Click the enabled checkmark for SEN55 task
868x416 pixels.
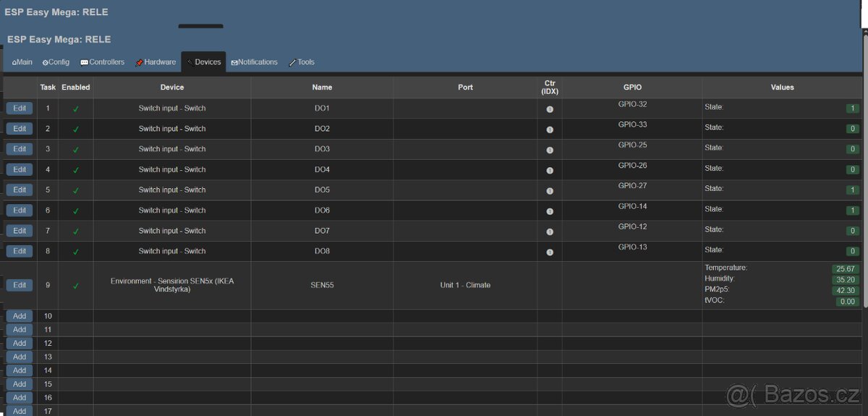pos(76,286)
